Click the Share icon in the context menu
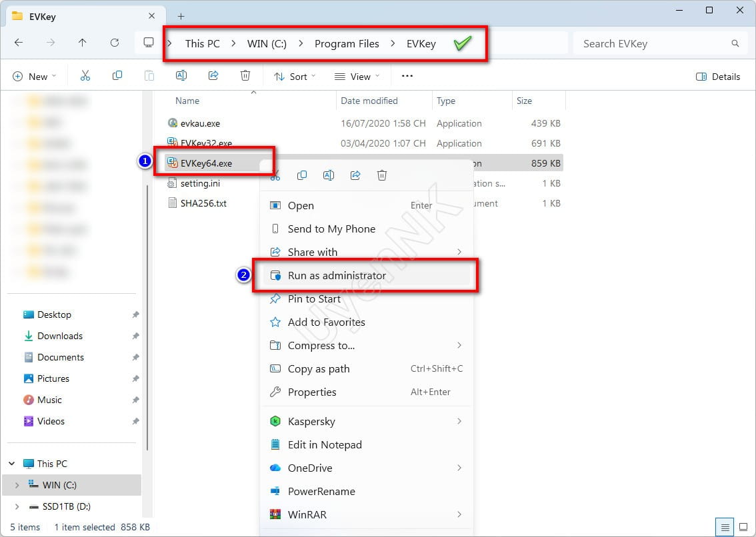Image resolution: width=756 pixels, height=537 pixels. pos(355,175)
